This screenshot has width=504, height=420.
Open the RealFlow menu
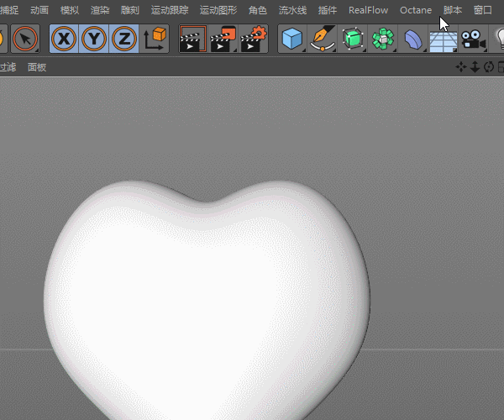[x=368, y=10]
